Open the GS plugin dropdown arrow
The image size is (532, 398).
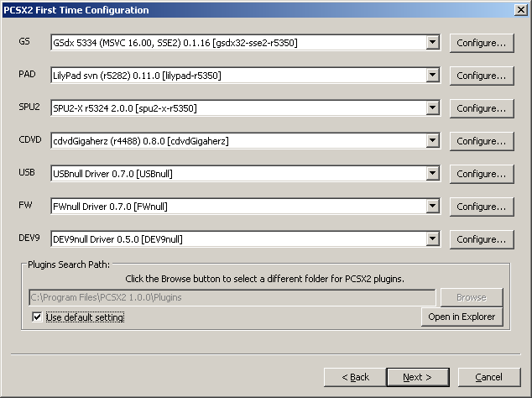(x=433, y=43)
